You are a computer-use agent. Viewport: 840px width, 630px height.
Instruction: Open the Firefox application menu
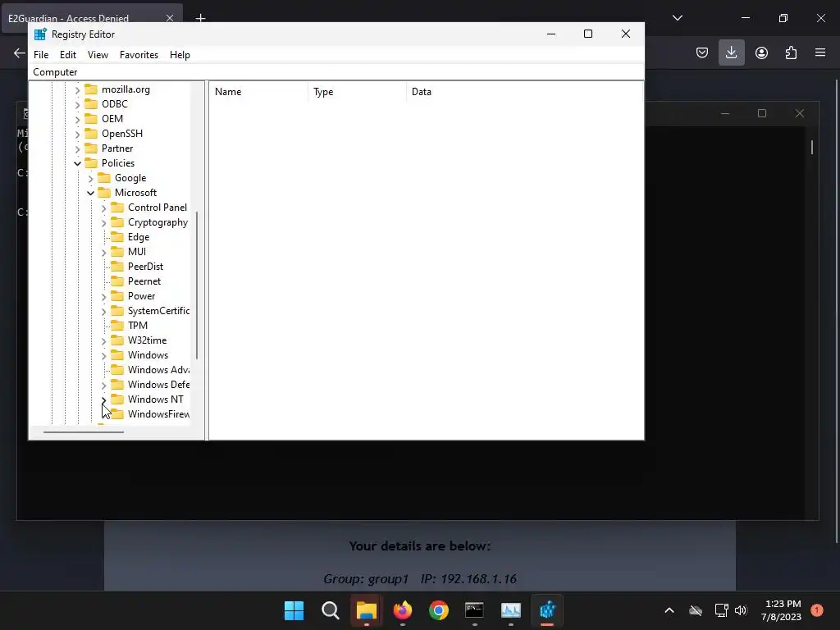(820, 52)
